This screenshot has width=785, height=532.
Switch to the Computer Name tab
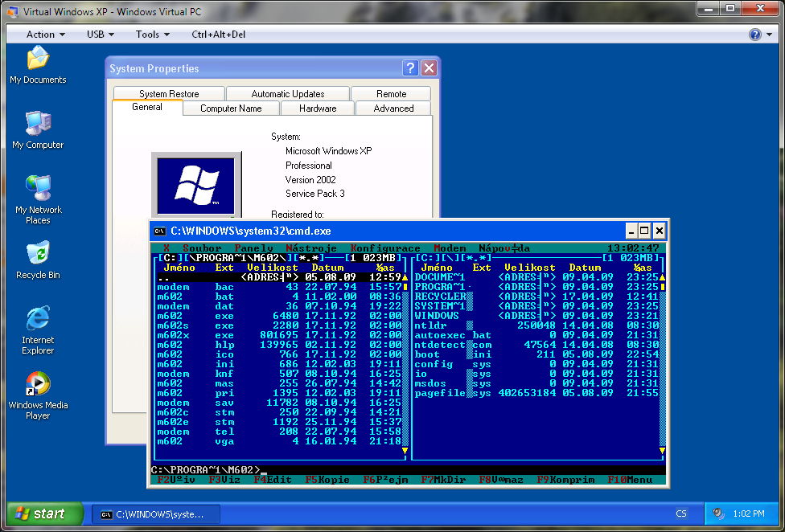tap(231, 108)
